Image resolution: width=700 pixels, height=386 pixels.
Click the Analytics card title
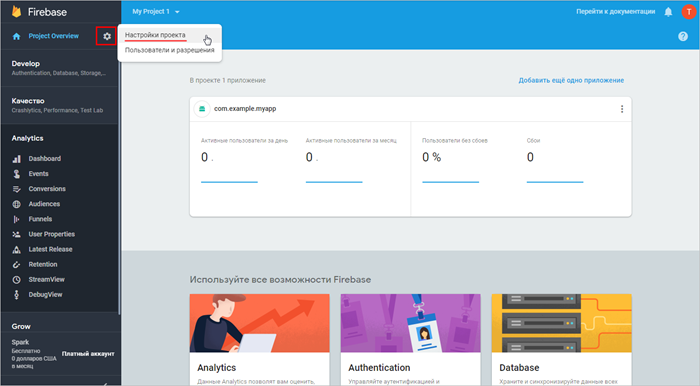[x=217, y=368]
